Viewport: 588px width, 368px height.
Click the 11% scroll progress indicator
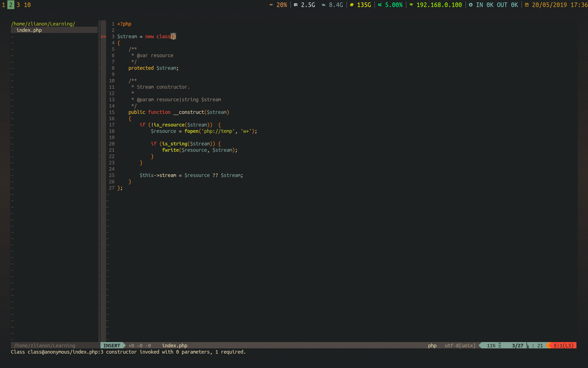pos(492,345)
